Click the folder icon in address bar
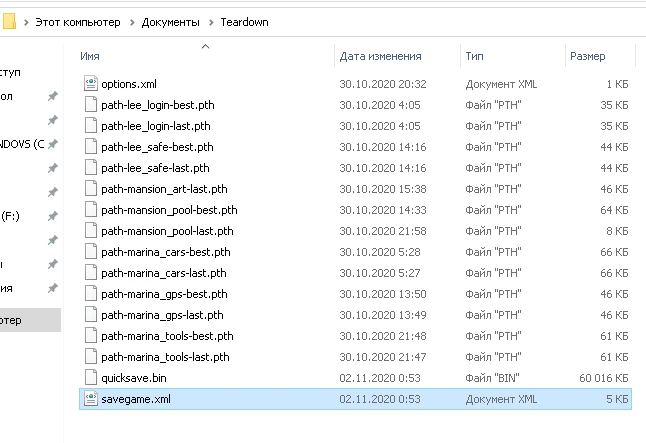Viewport: 646px width, 443px height. tap(9, 21)
